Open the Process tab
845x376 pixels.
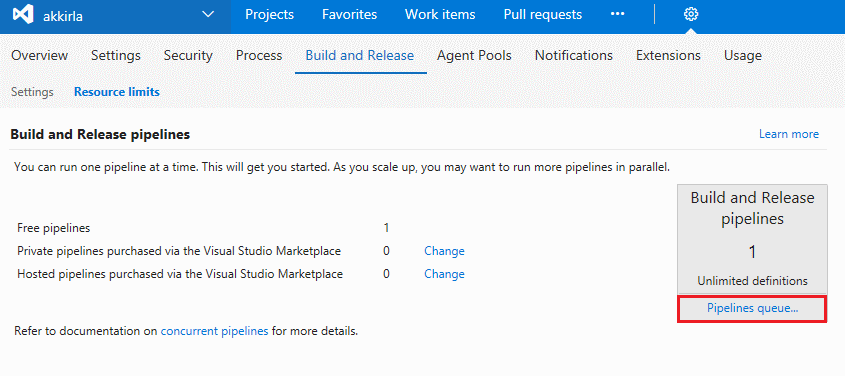point(259,55)
